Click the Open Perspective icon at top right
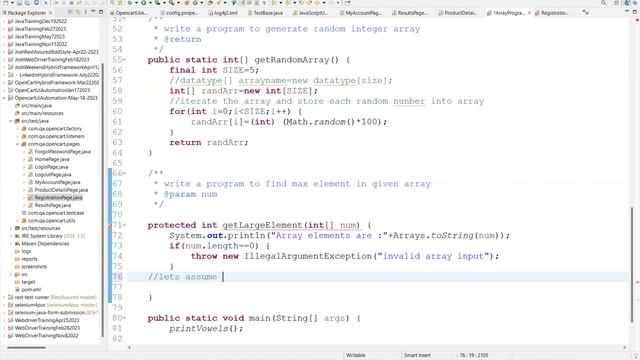This screenshot has width=640, height=360. coord(616,3)
